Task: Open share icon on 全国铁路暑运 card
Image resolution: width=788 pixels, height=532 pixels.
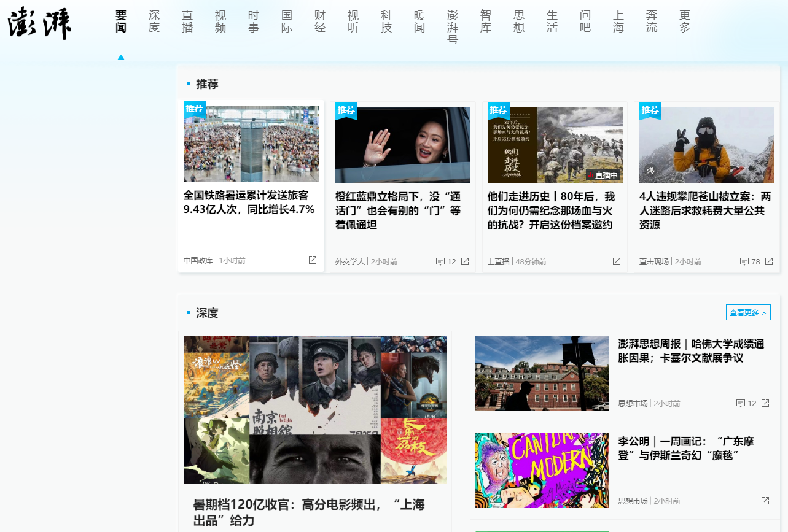Action: (x=313, y=260)
